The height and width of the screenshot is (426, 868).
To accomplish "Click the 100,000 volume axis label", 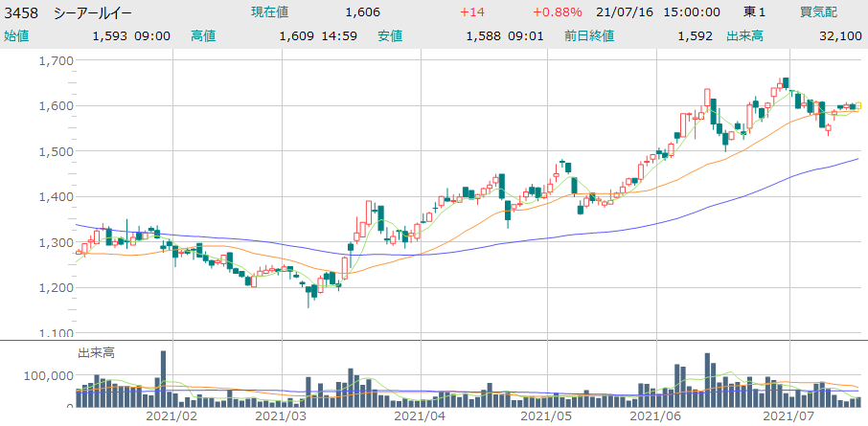I will [48, 376].
